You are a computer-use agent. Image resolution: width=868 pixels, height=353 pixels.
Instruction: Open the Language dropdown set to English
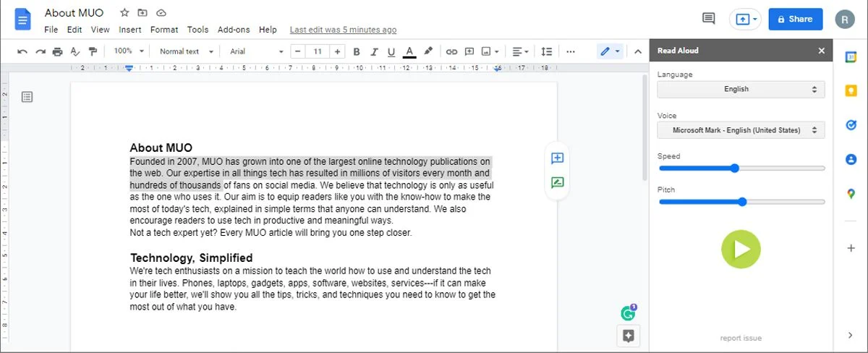pyautogui.click(x=741, y=90)
